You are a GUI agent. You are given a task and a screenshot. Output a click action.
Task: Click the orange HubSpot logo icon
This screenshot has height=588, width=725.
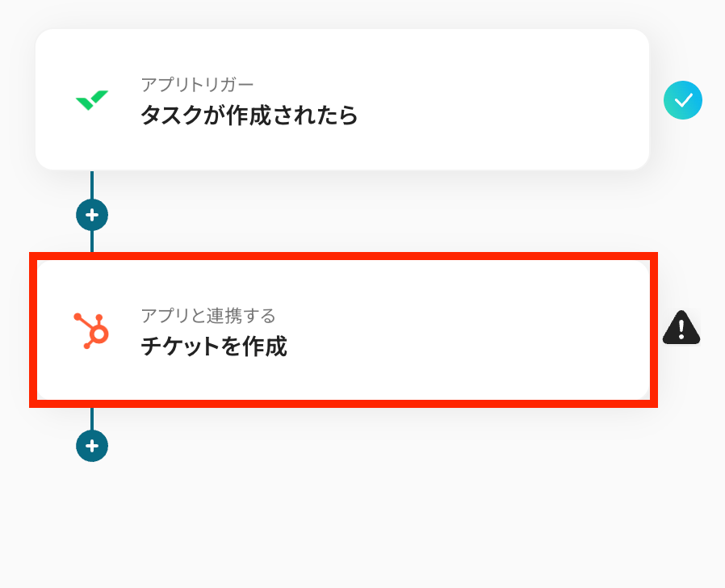click(x=92, y=331)
